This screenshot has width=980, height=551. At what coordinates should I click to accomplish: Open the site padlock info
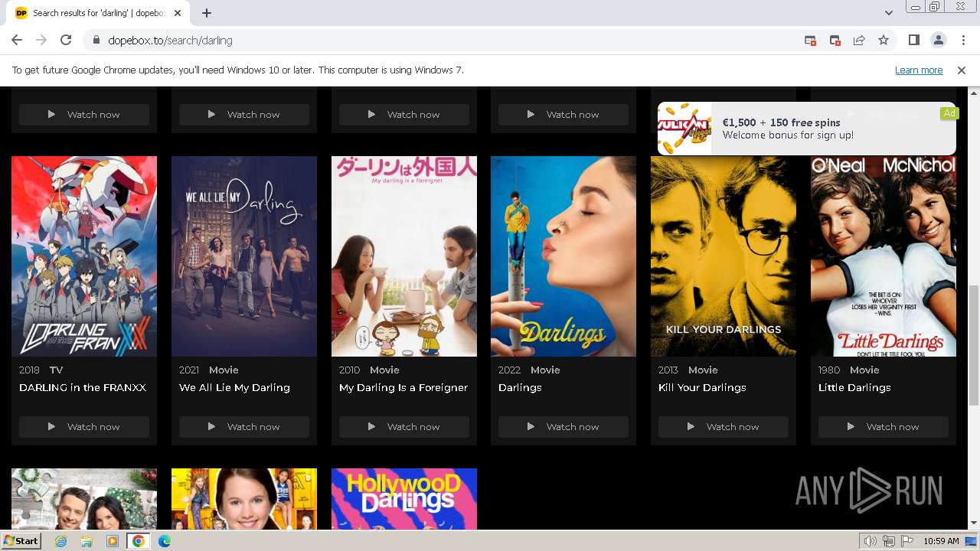click(96, 41)
